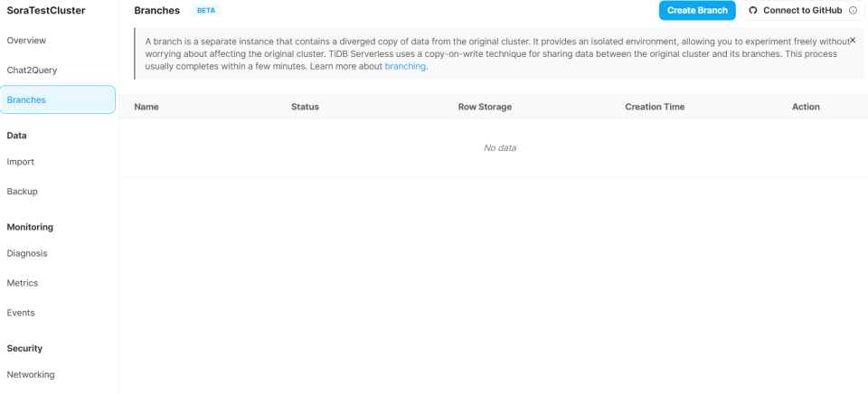Click the Creation Time column header
This screenshot has height=394, width=868.
(x=655, y=107)
